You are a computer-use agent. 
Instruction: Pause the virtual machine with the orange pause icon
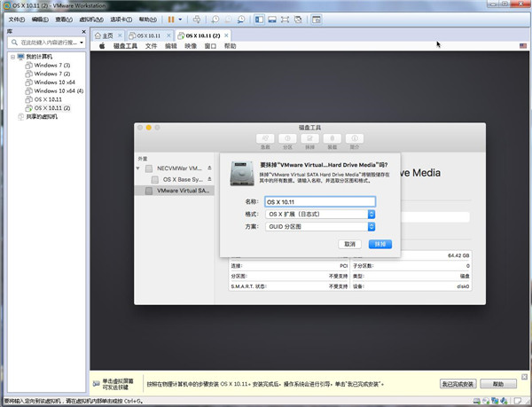(171, 20)
